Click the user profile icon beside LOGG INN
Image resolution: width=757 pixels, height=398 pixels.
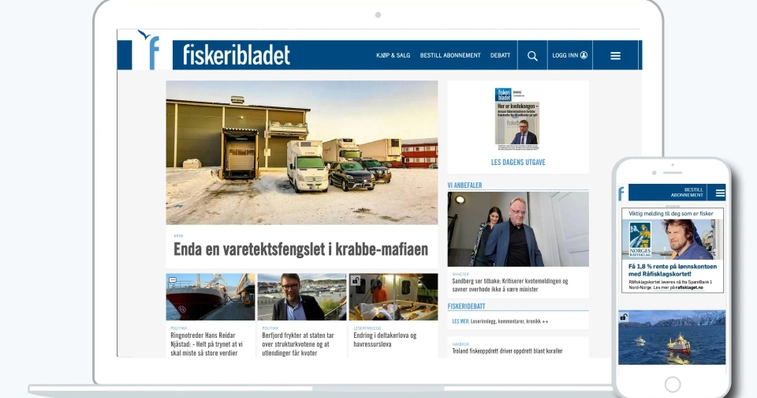tap(584, 55)
